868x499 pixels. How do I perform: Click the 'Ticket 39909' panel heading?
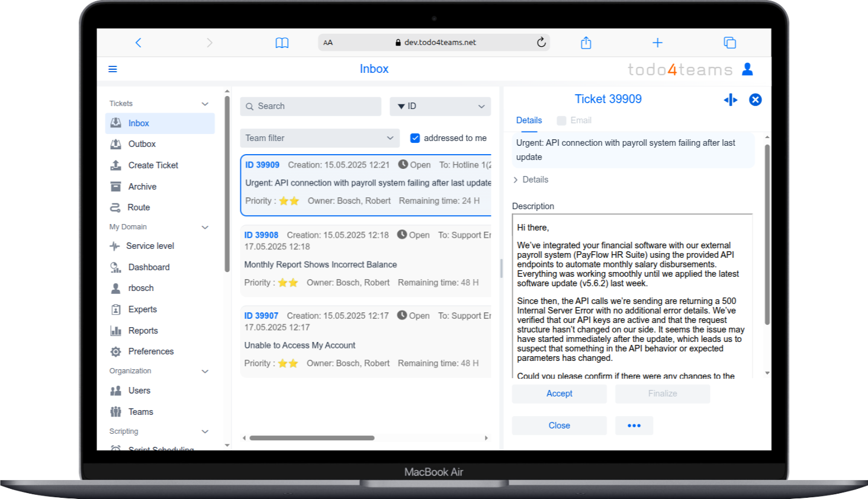point(608,99)
